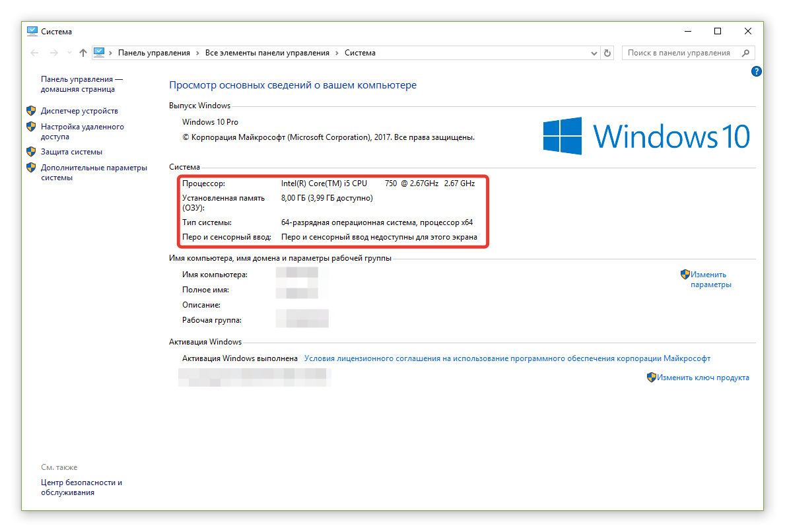
Task: Open recent locations dropdown arrow
Action: [69, 53]
